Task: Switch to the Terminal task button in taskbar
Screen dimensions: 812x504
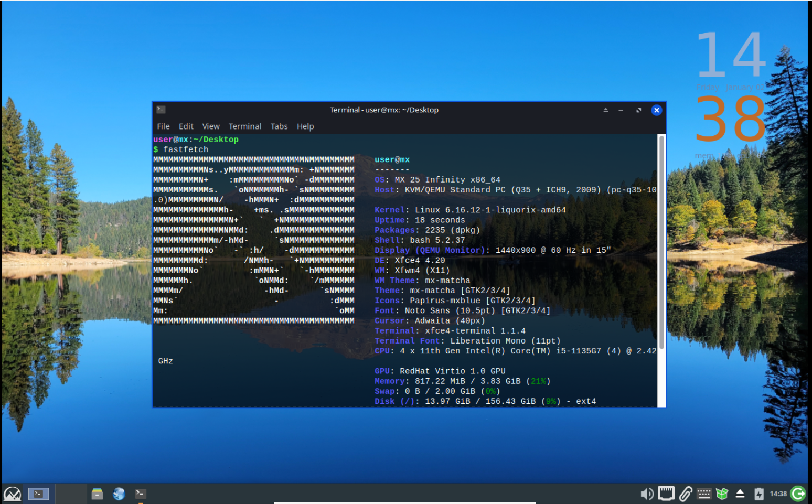Action: tap(38, 494)
